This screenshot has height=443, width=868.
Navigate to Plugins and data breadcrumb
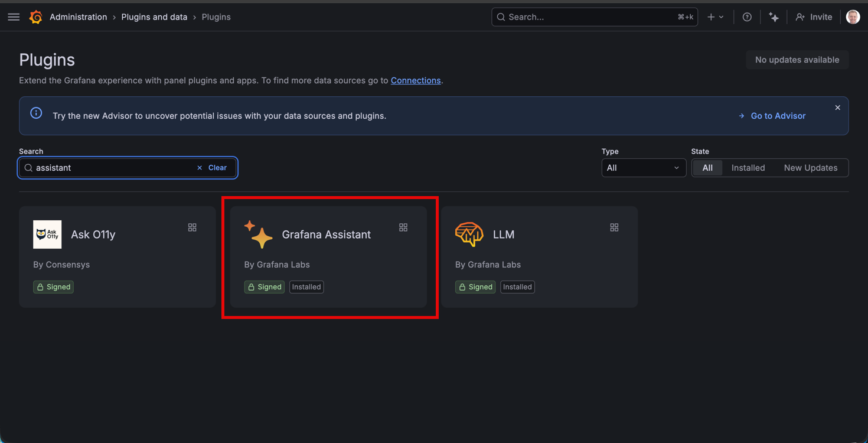[154, 17]
